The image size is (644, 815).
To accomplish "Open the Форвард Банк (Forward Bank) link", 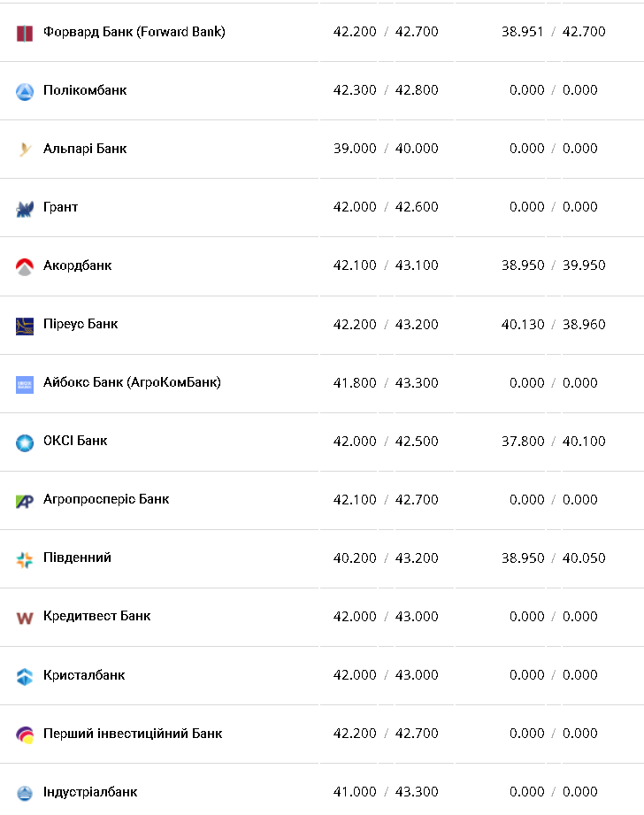I will point(134,32).
